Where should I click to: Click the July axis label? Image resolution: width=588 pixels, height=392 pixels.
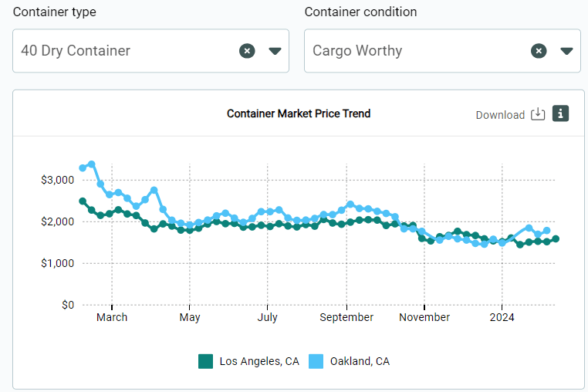click(267, 317)
